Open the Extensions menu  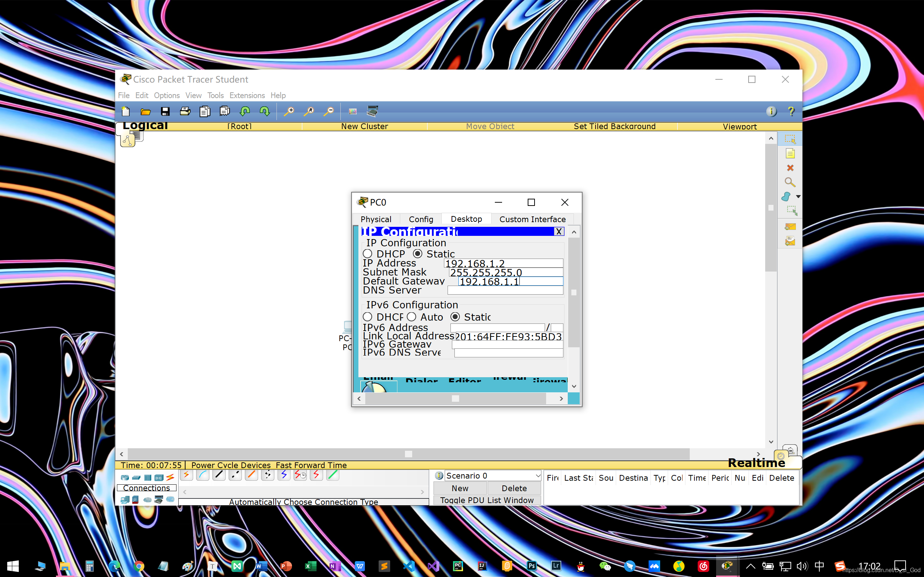[x=247, y=96]
